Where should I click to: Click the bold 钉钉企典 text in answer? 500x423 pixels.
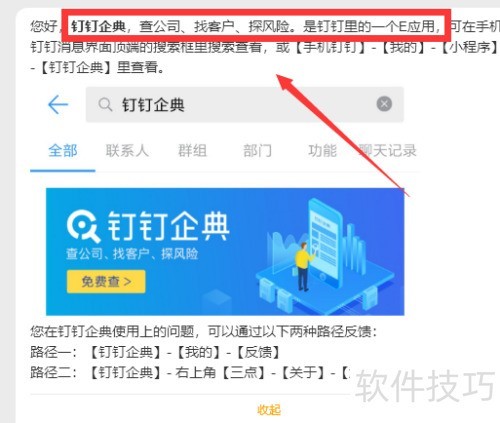pyautogui.click(x=98, y=26)
